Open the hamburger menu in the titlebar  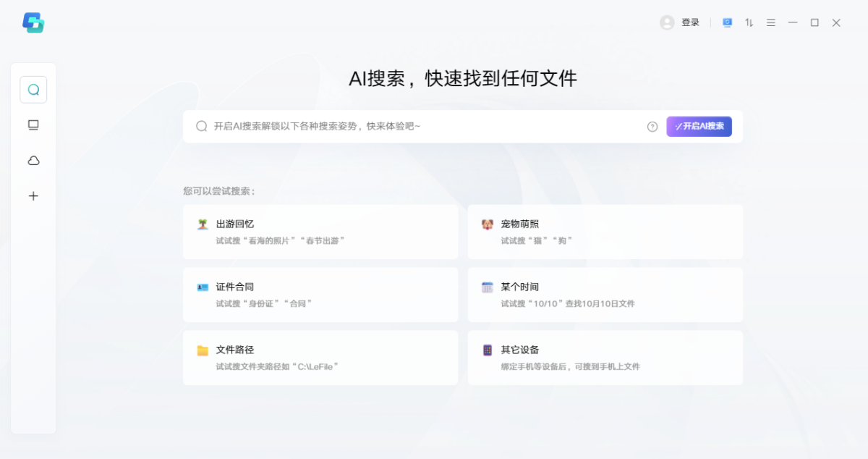pos(770,22)
